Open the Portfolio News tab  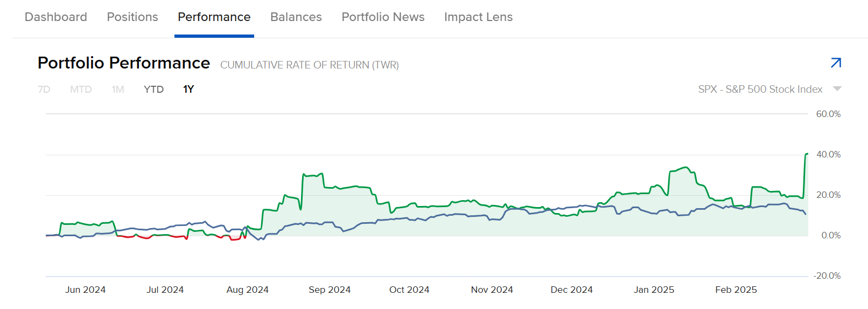tap(383, 17)
